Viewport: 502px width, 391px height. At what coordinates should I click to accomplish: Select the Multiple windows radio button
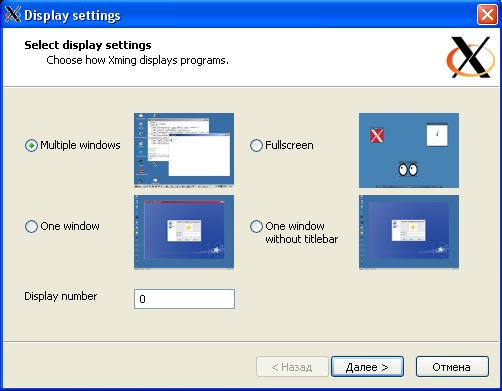[31, 146]
